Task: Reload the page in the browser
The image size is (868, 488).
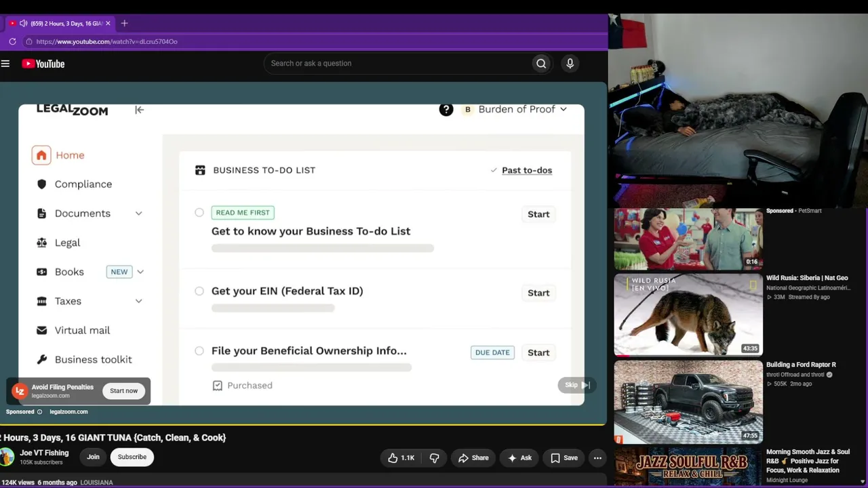Action: 12,41
